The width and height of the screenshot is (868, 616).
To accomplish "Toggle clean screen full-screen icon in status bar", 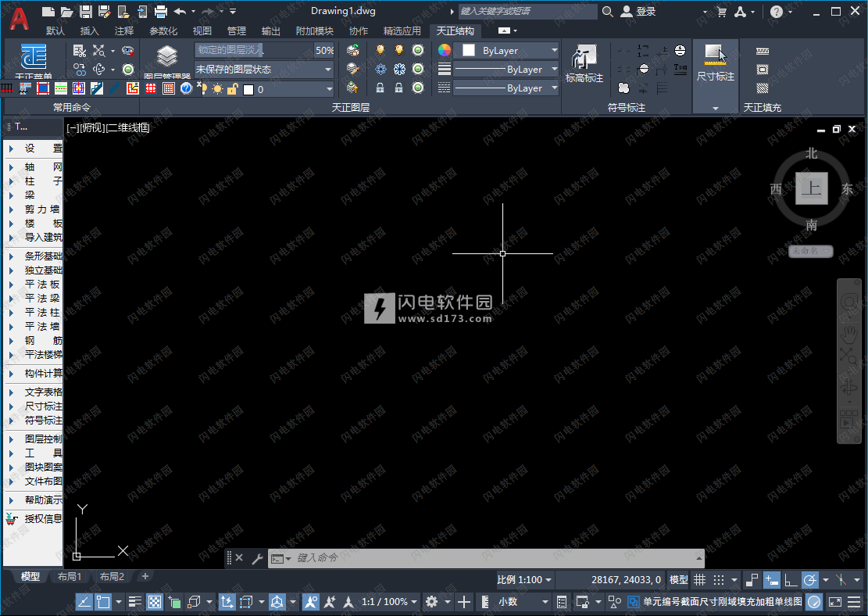I will [x=834, y=602].
